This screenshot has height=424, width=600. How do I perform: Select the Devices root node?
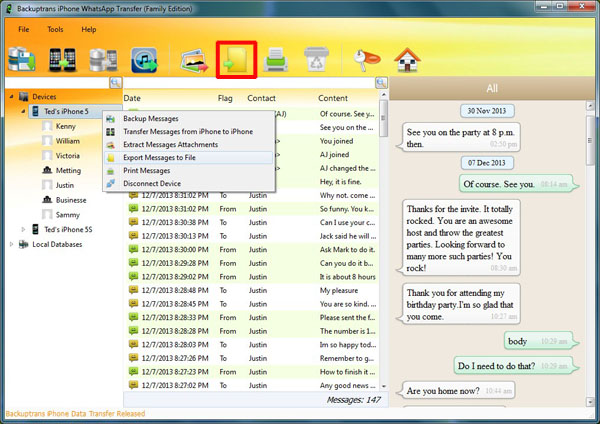pos(44,97)
